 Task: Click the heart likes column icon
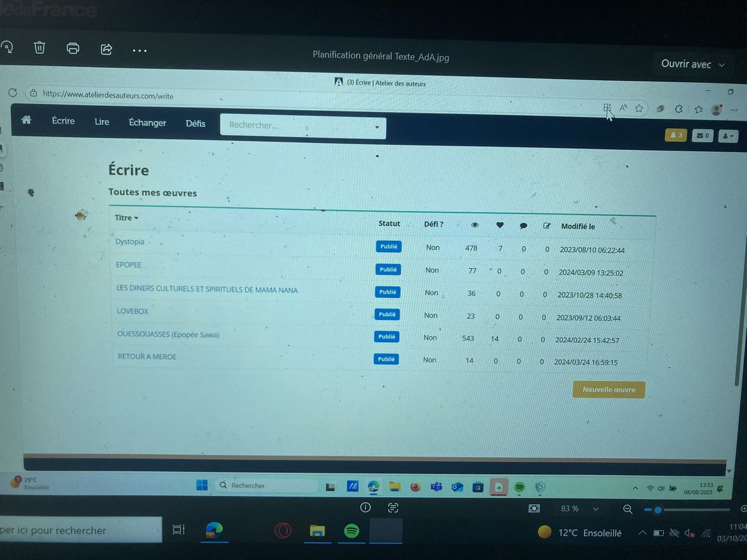tap(499, 225)
